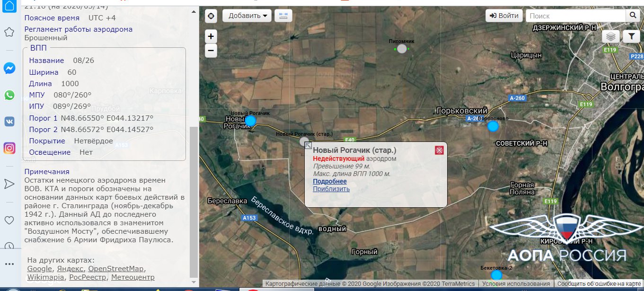Open the Метеоцентр link
Screen dimensions: 644x291
[x=133, y=277]
